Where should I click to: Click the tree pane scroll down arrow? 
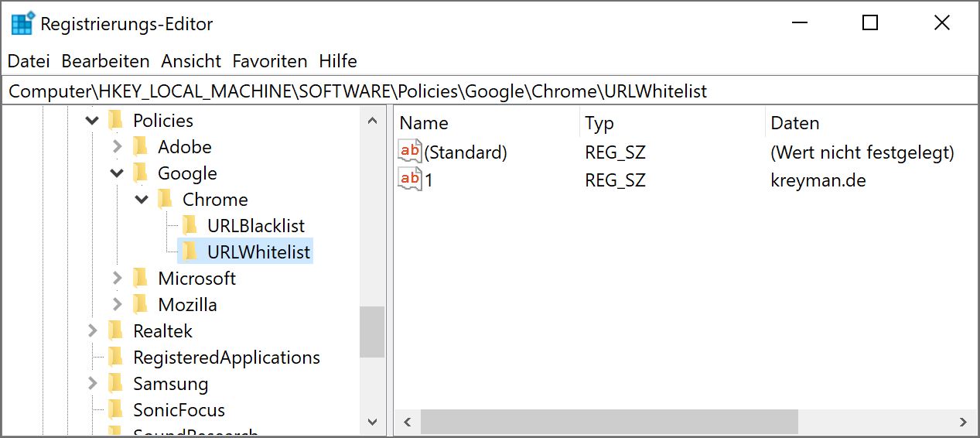[372, 422]
